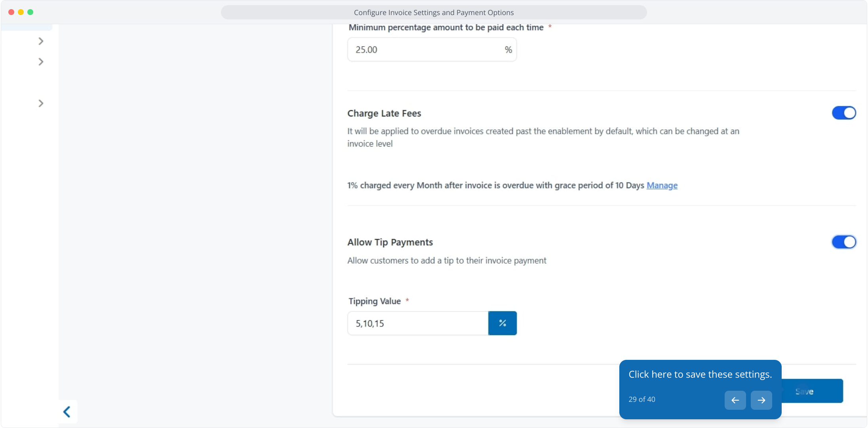
Task: Advance to next tour step arrow
Action: (x=761, y=400)
